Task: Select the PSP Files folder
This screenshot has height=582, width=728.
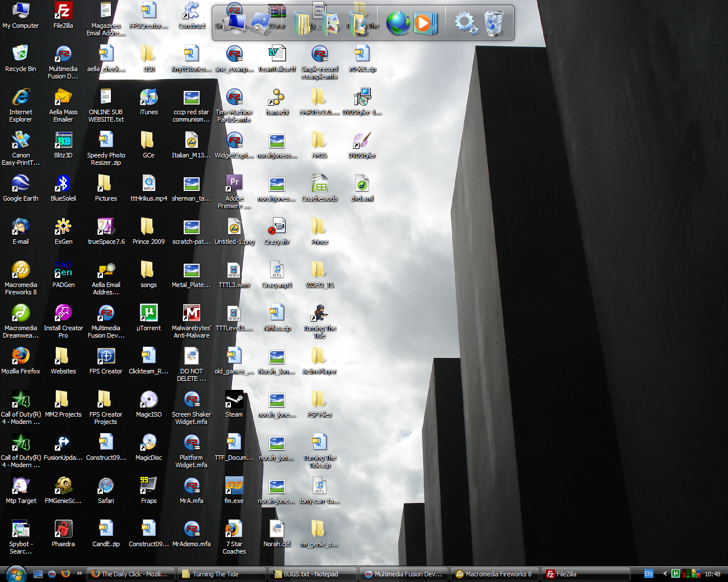Action: pyautogui.click(x=320, y=404)
